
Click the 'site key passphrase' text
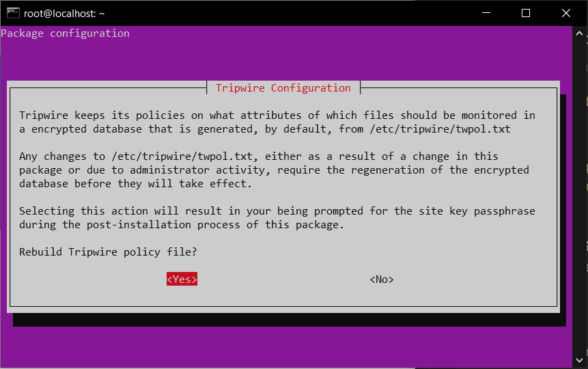point(477,211)
